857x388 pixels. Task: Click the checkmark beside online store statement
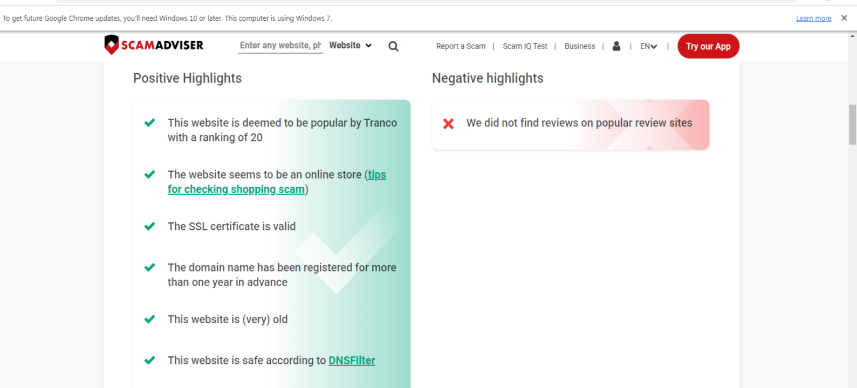pos(149,175)
